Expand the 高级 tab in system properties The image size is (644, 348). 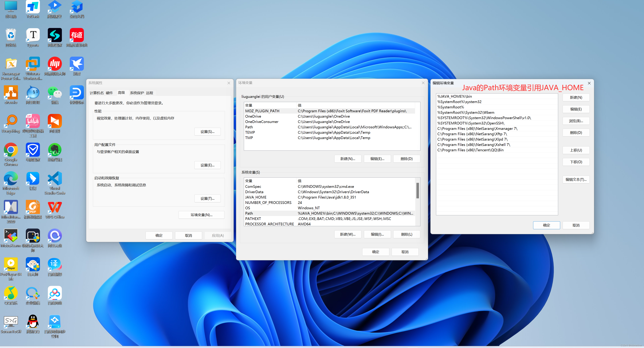coord(121,93)
